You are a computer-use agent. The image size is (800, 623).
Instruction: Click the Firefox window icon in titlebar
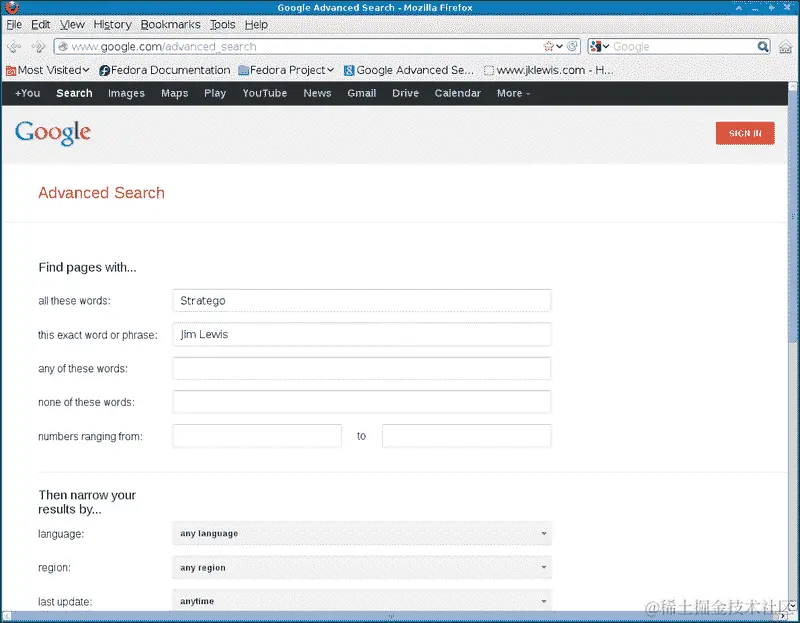pyautogui.click(x=12, y=7)
